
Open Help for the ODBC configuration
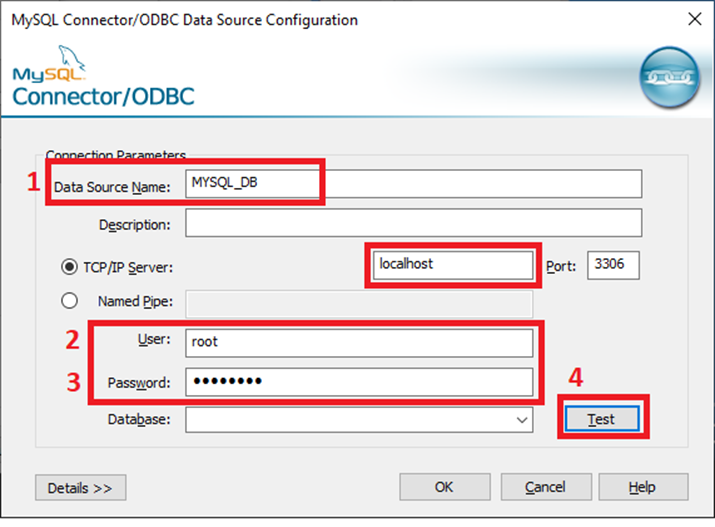pyautogui.click(x=643, y=487)
